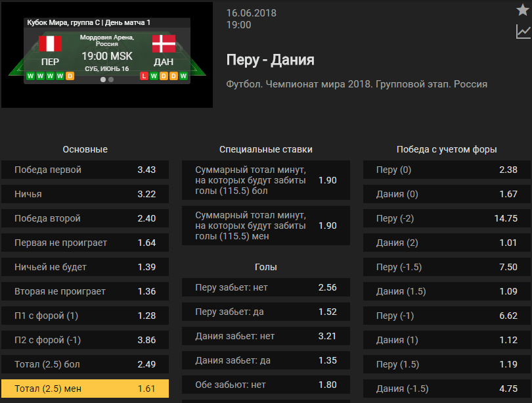The width and height of the screenshot is (532, 403).
Task: Pick П1 с форой (1) bet
Action: pyautogui.click(x=85, y=316)
